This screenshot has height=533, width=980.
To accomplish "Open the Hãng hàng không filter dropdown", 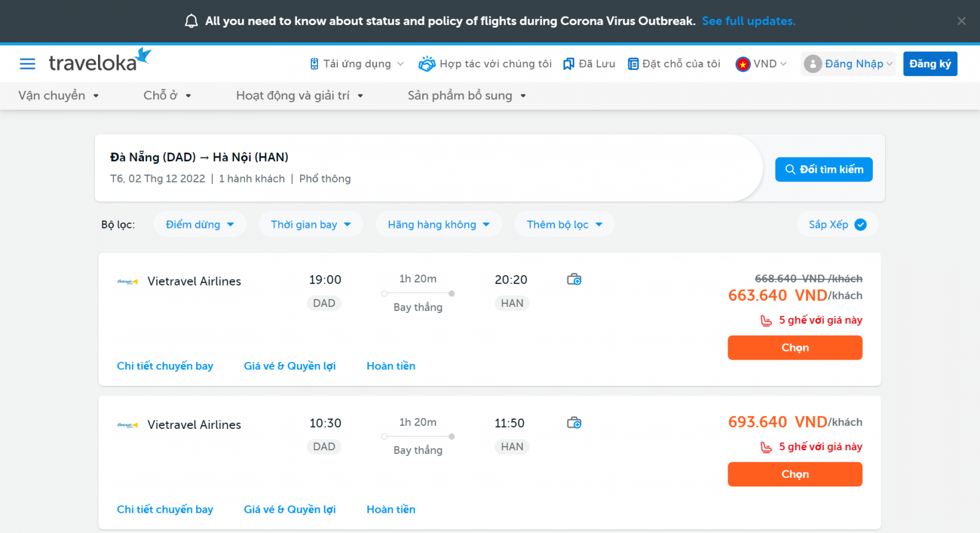I will tap(439, 225).
